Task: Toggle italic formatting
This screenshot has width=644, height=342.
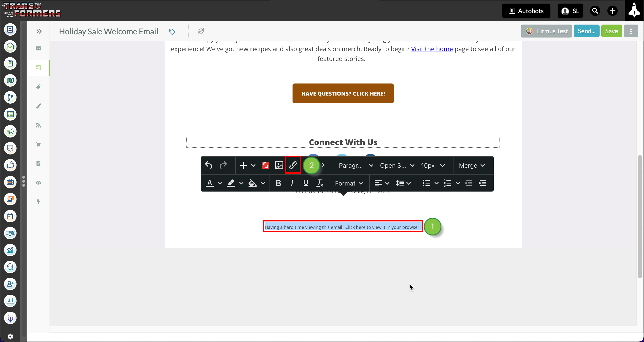Action: click(x=292, y=183)
